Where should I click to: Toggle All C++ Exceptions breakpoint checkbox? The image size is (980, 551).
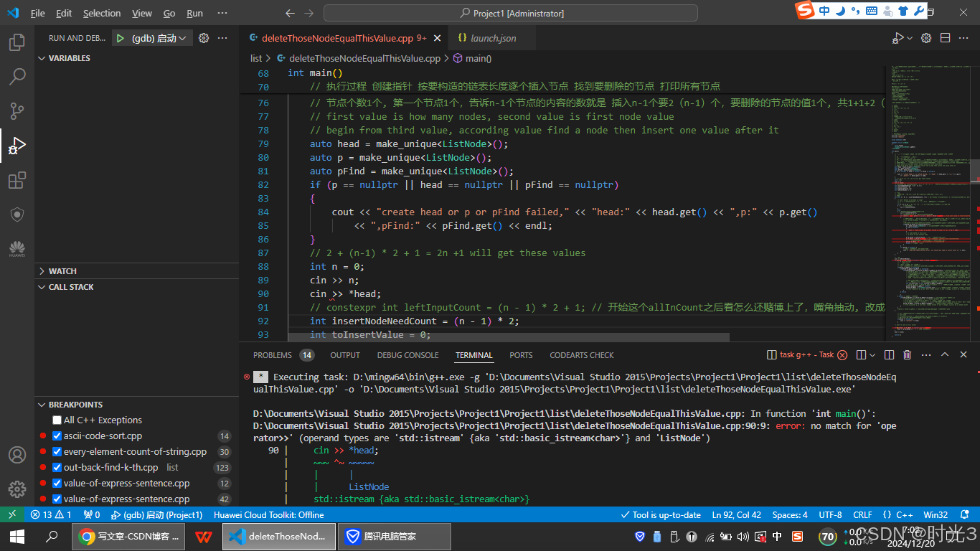point(57,420)
